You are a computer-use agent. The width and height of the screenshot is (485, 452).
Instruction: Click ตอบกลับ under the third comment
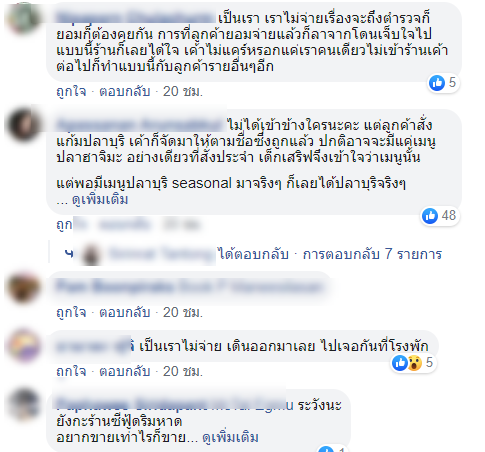[x=125, y=313]
